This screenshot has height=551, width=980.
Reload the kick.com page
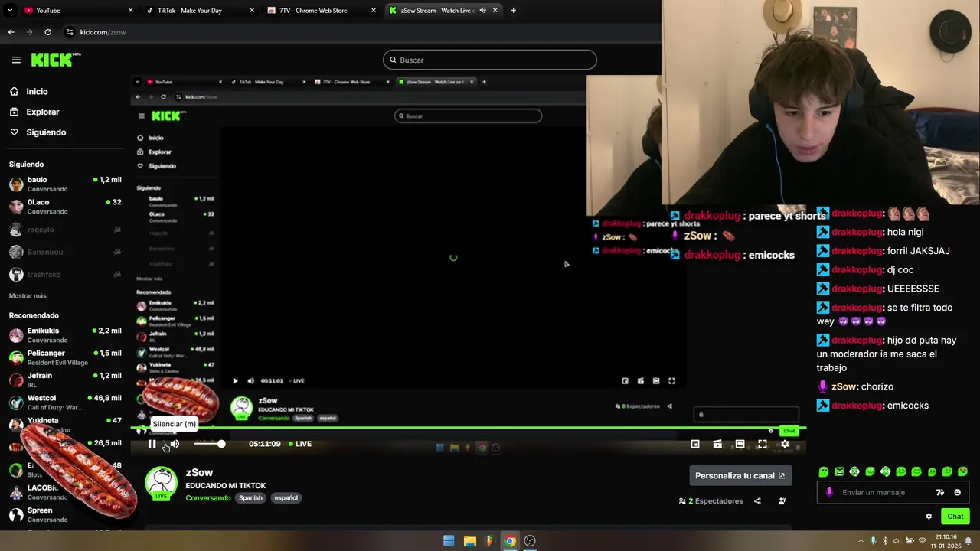[x=47, y=32]
